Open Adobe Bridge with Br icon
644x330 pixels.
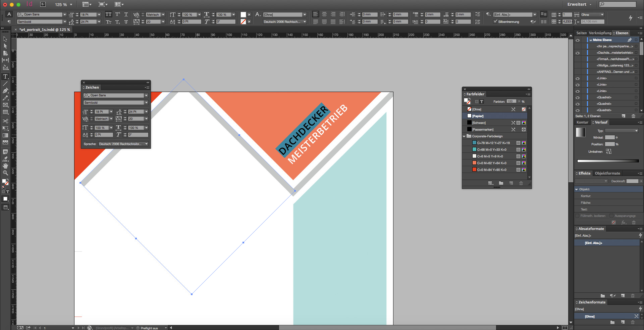click(43, 4)
